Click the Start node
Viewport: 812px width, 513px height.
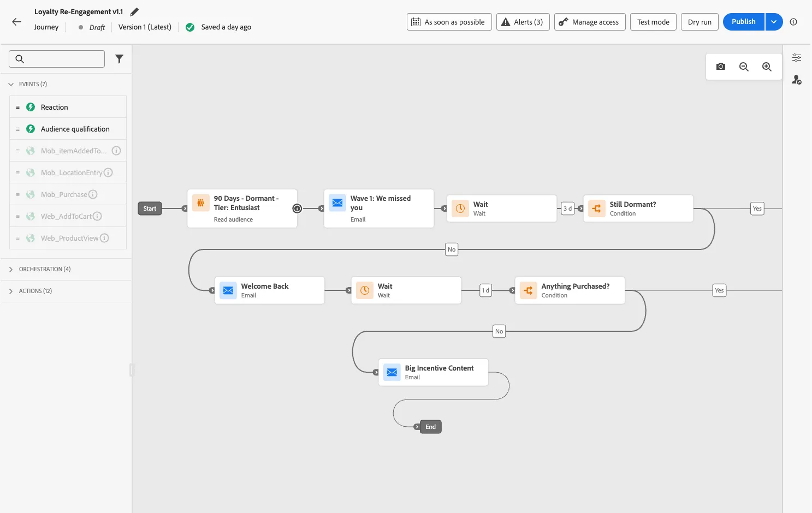click(150, 208)
